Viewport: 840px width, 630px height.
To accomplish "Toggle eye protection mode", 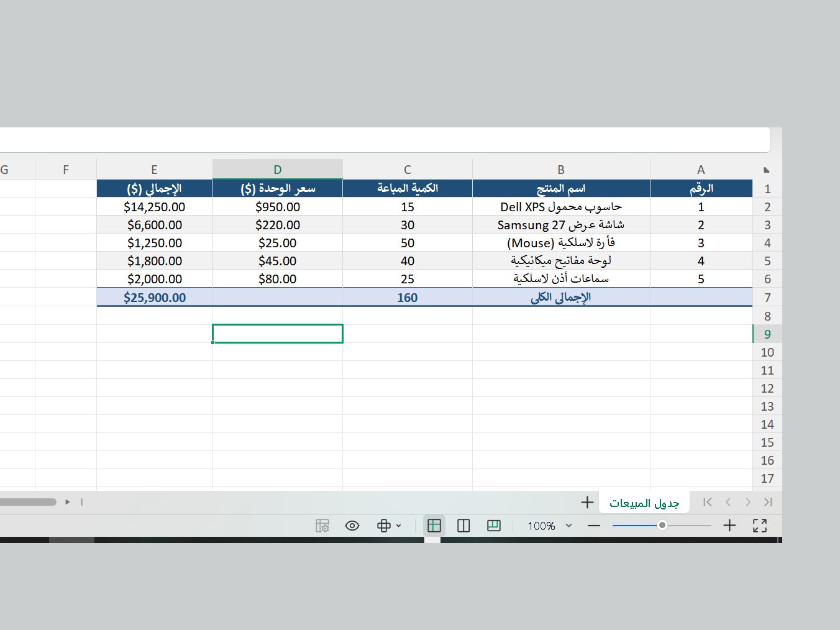I will [x=352, y=526].
